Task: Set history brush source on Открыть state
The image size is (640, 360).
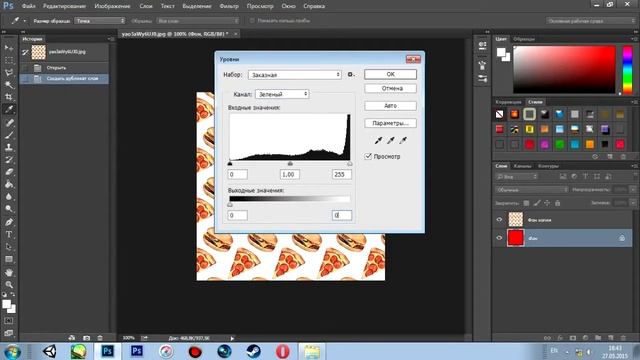Action: point(25,68)
